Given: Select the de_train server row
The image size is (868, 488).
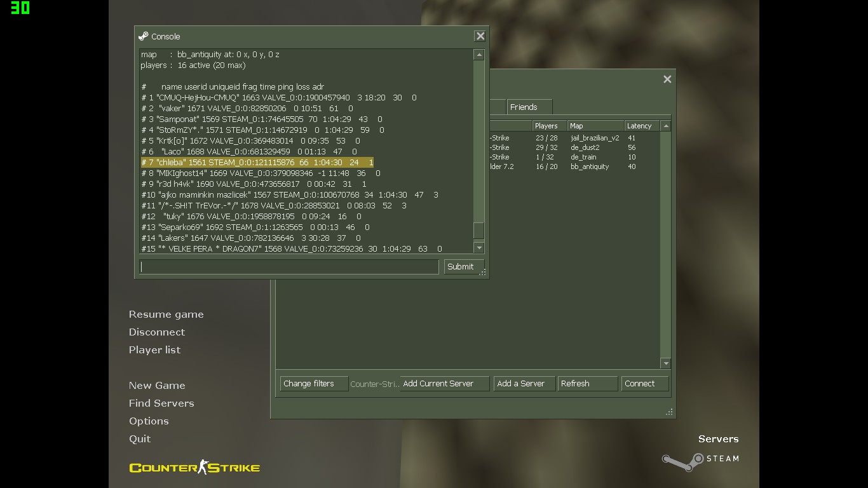Looking at the screenshot, I should coord(574,157).
